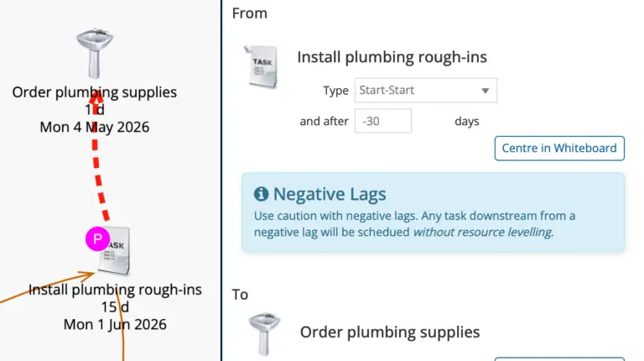Select the red dashed dependency arrow

[x=98, y=160]
